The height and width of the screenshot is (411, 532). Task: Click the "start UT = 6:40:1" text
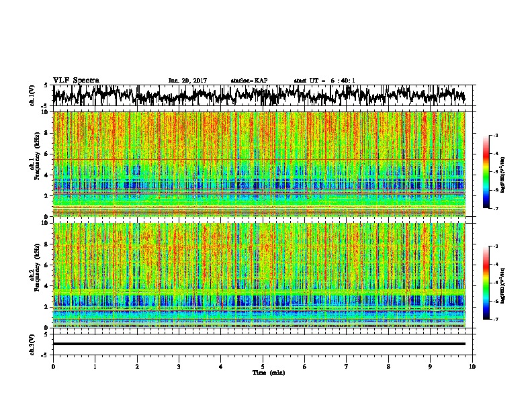tap(324, 81)
